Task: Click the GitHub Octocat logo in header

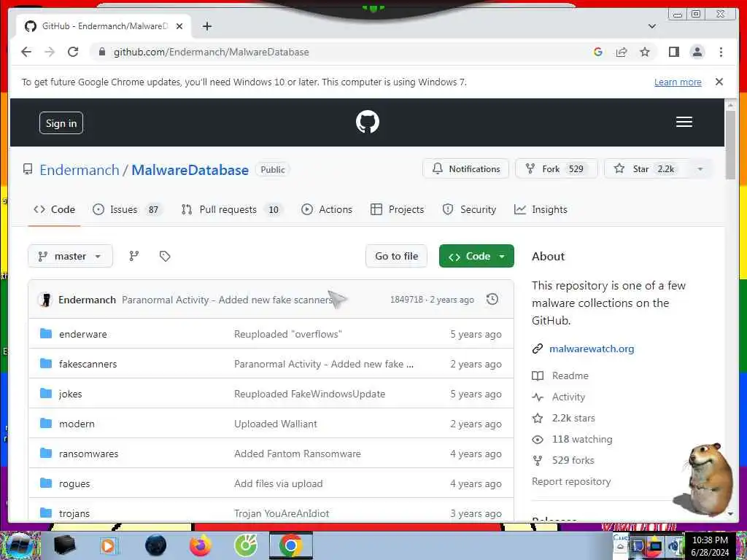Action: coord(368,122)
